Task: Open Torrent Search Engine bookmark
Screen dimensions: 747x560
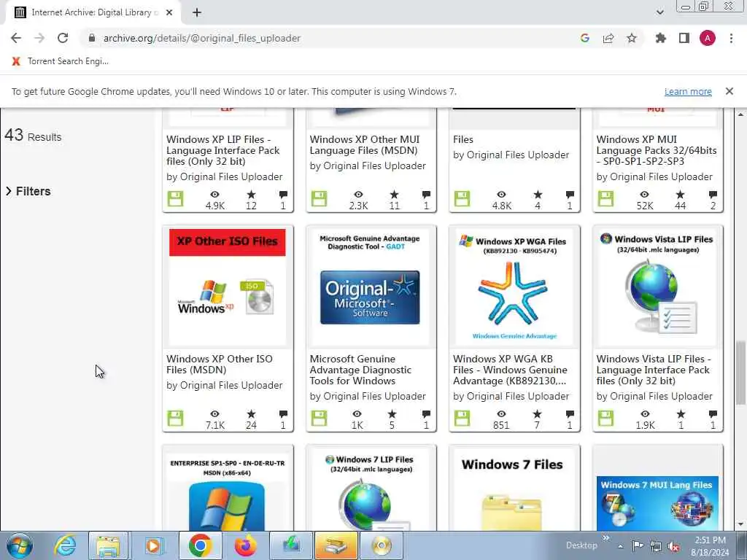Action: click(x=61, y=61)
